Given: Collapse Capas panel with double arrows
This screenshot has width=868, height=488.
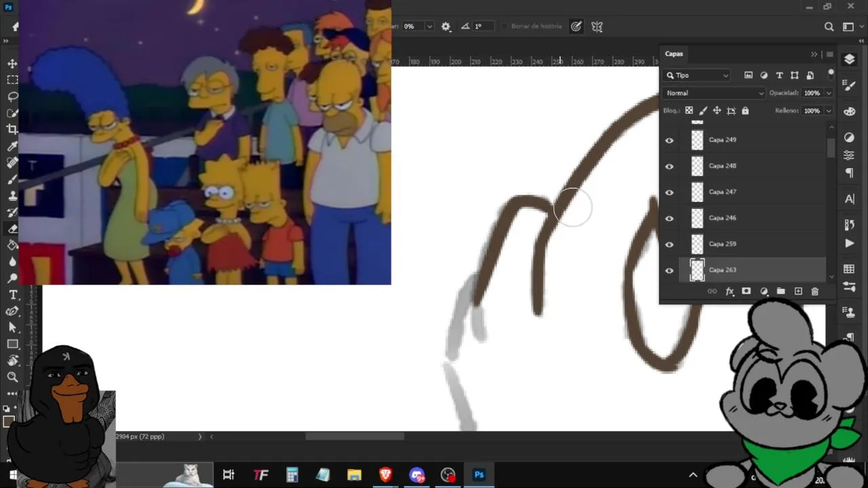Looking at the screenshot, I should pyautogui.click(x=814, y=54).
